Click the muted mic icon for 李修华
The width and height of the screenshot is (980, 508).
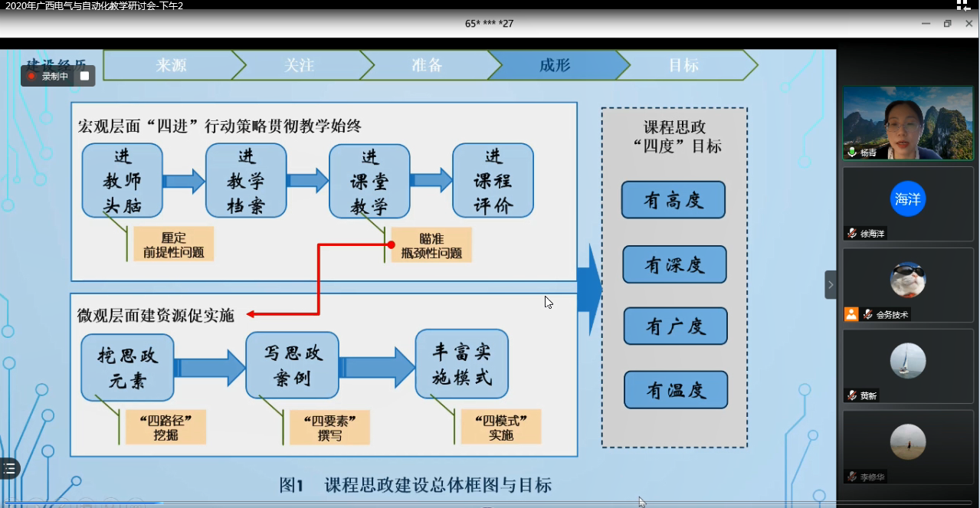pyautogui.click(x=851, y=477)
